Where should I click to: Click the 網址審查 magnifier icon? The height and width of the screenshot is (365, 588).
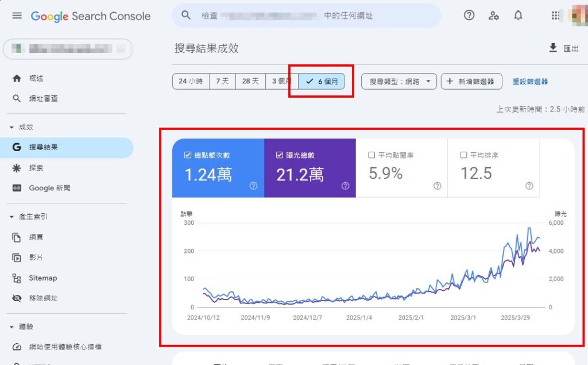click(x=17, y=98)
